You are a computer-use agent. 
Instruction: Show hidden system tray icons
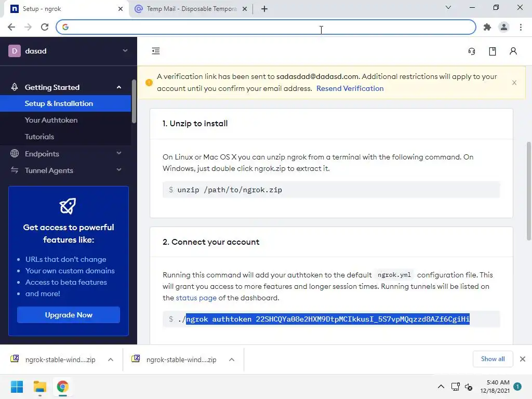tap(441, 387)
